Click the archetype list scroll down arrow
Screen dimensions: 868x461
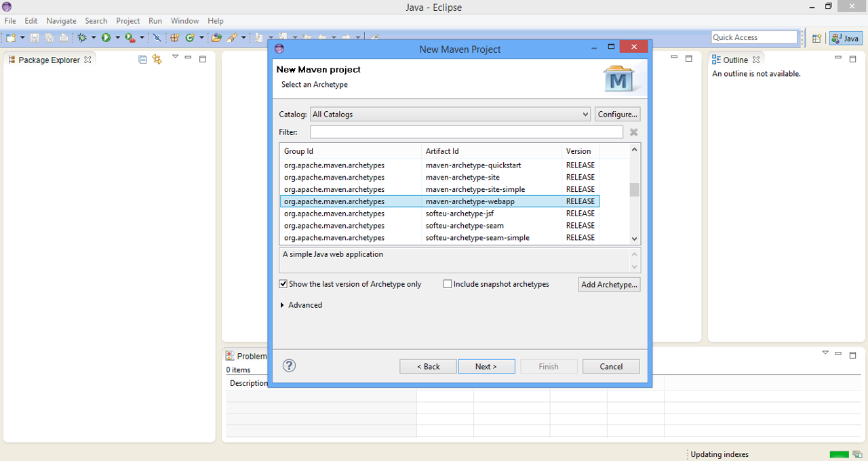click(635, 239)
